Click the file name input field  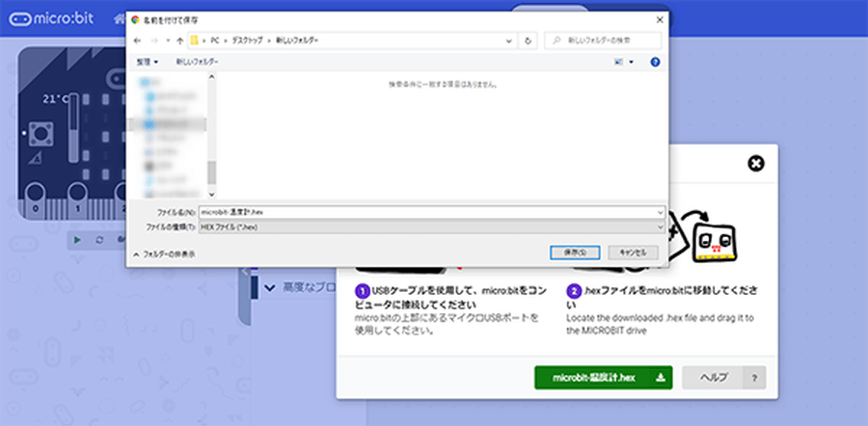coord(427,212)
